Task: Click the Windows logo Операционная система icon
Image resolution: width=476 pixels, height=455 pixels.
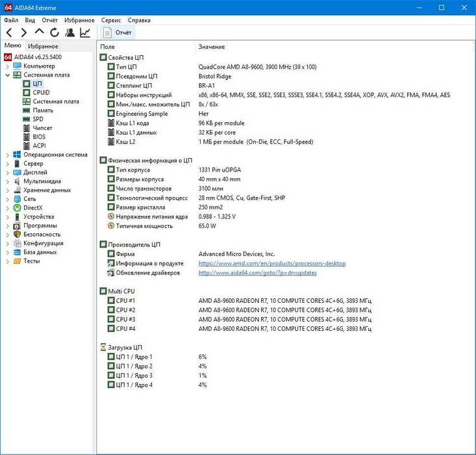Action: pos(18,155)
